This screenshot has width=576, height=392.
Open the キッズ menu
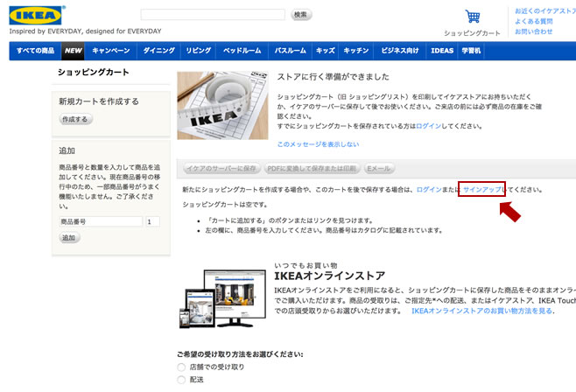[326, 51]
